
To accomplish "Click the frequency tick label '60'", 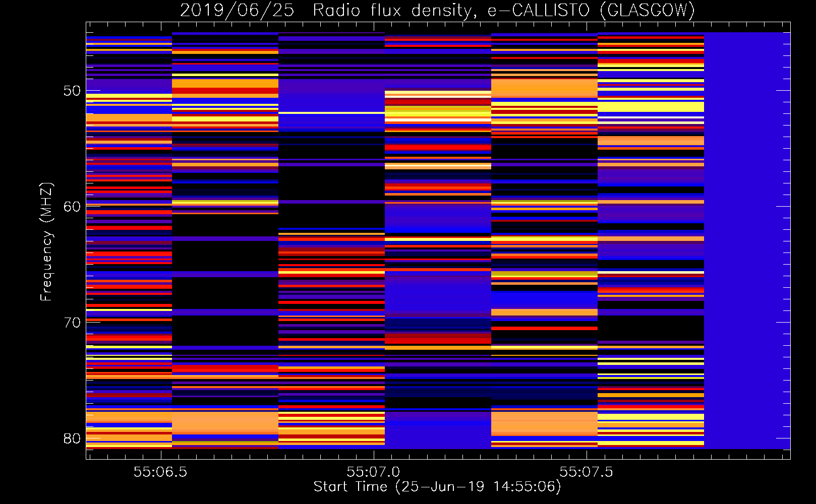I will 72,207.
